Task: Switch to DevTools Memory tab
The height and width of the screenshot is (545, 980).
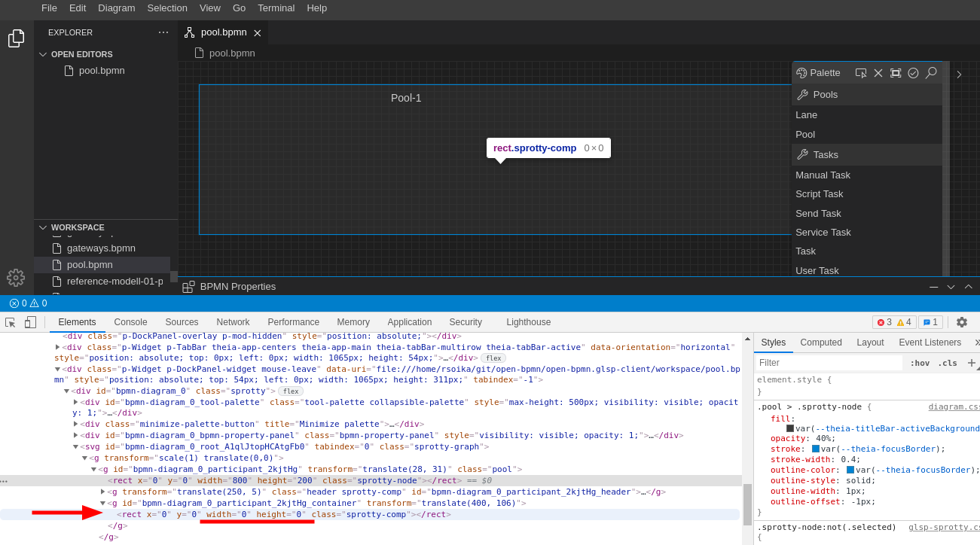Action: click(353, 322)
